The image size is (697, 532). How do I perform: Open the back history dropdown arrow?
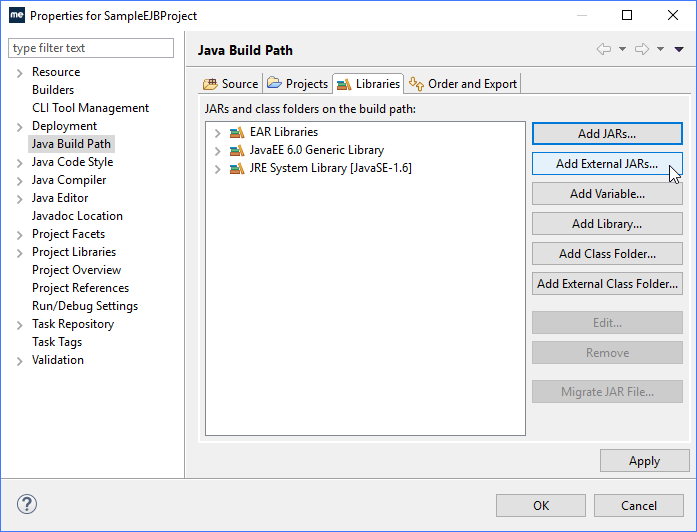(622, 49)
